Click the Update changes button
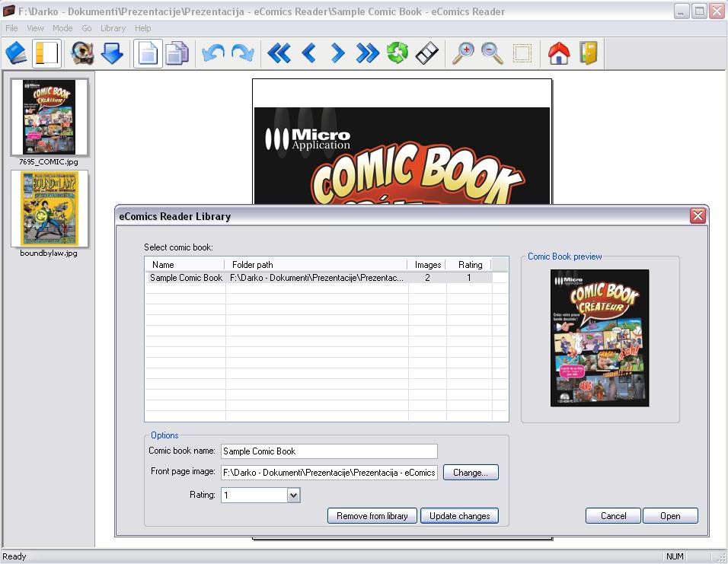 pos(459,516)
